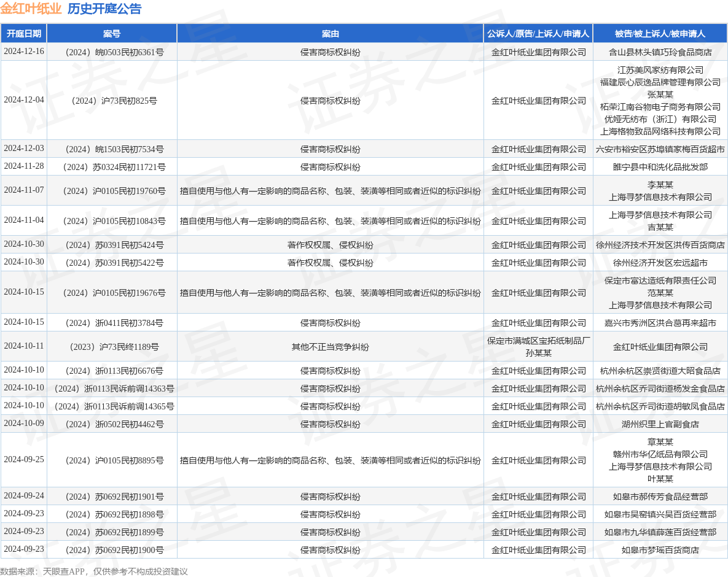Click date cell 2024-12-03
728x577 pixels.
pos(24,149)
